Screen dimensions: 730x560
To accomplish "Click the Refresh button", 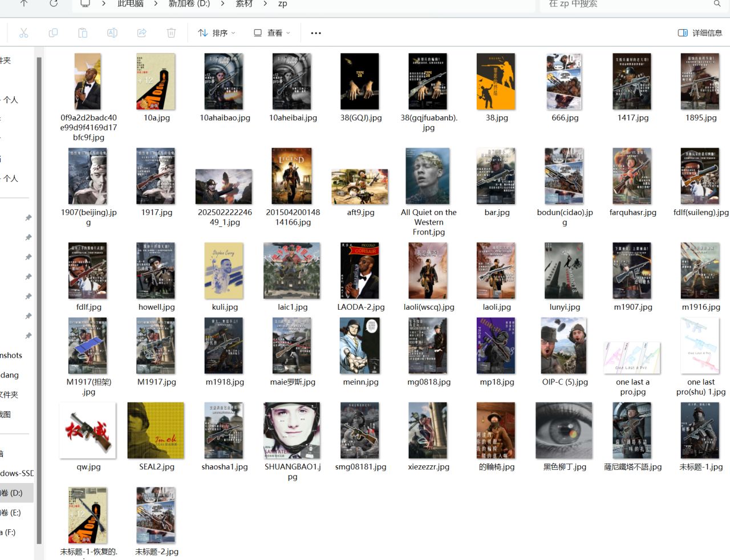I will coord(53,3).
